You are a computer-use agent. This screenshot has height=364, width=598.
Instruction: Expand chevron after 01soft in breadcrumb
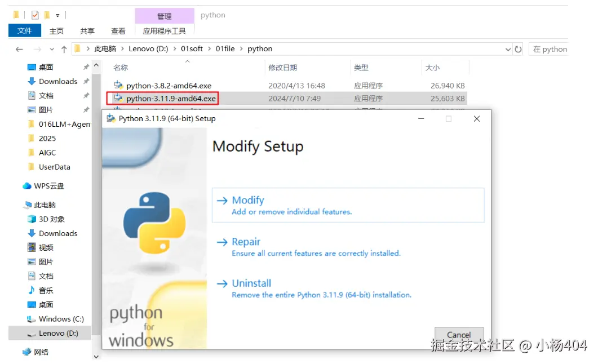point(209,49)
